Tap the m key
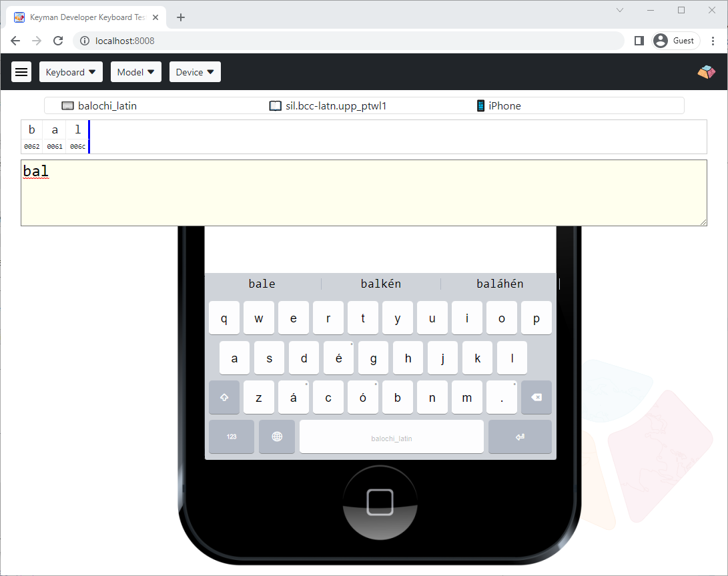This screenshot has width=728, height=576. tap(467, 398)
